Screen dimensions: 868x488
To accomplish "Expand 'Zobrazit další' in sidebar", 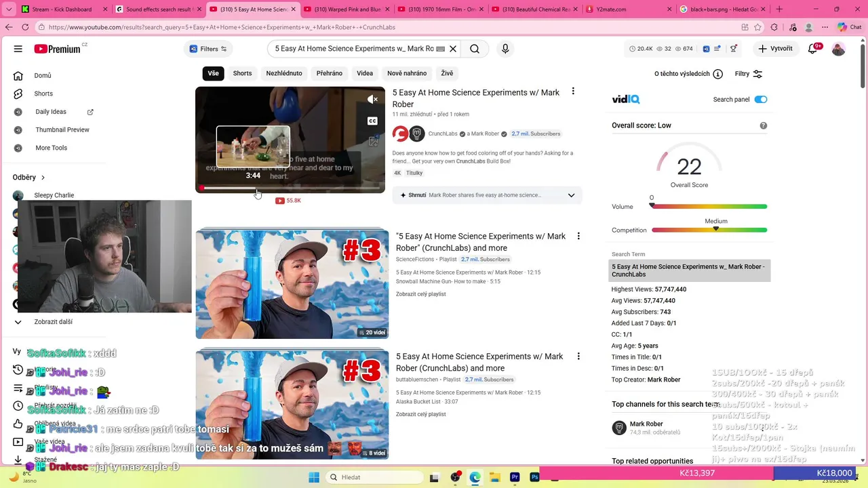I will (x=53, y=322).
